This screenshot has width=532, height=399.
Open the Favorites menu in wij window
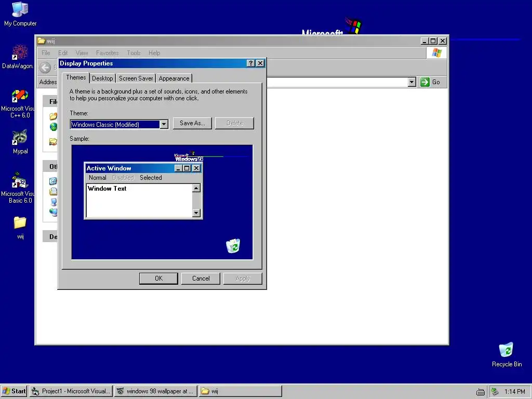point(107,53)
